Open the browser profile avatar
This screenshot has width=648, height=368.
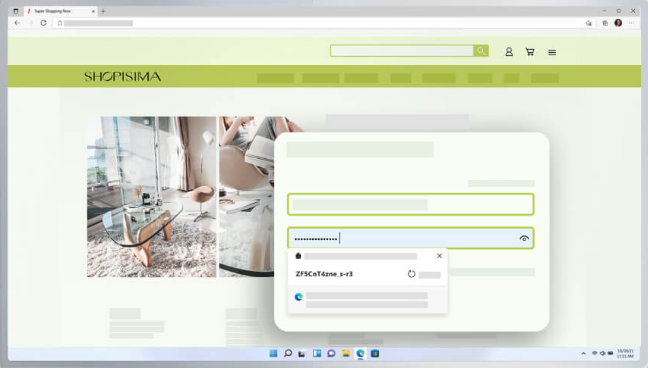(x=618, y=23)
